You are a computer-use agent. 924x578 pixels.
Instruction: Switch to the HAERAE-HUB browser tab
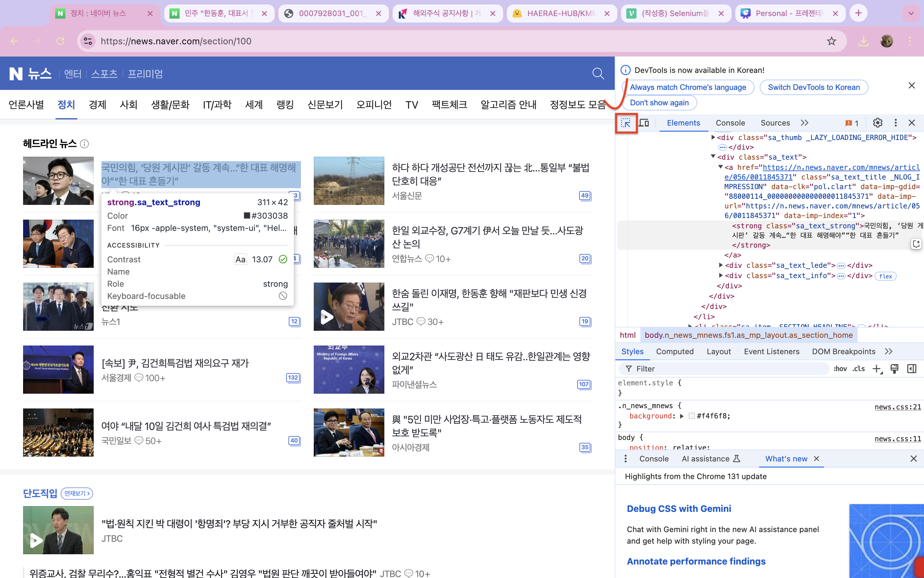pos(561,13)
